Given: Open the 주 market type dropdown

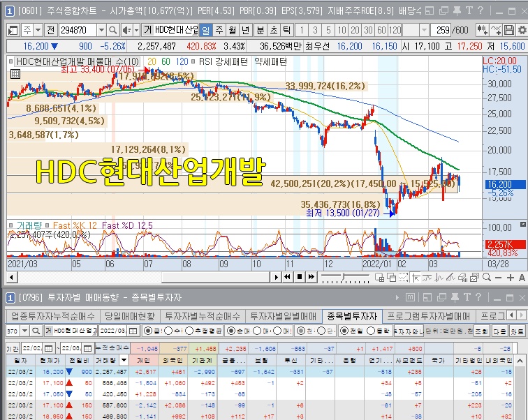Looking at the screenshot, I should pyautogui.click(x=38, y=30).
